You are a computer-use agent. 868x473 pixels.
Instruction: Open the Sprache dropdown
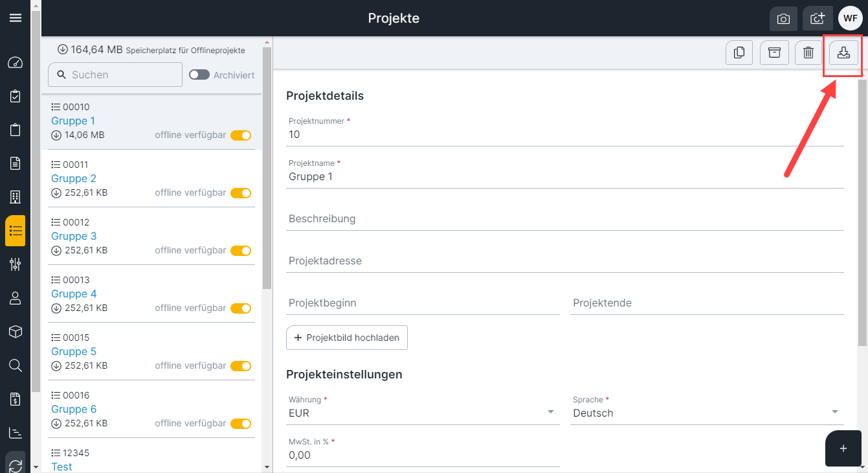(707, 413)
